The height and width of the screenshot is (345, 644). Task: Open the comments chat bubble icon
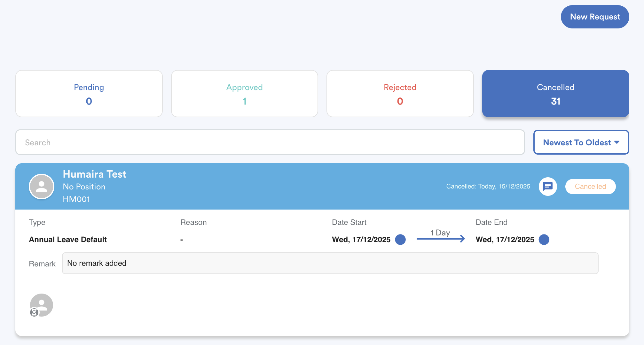click(547, 186)
